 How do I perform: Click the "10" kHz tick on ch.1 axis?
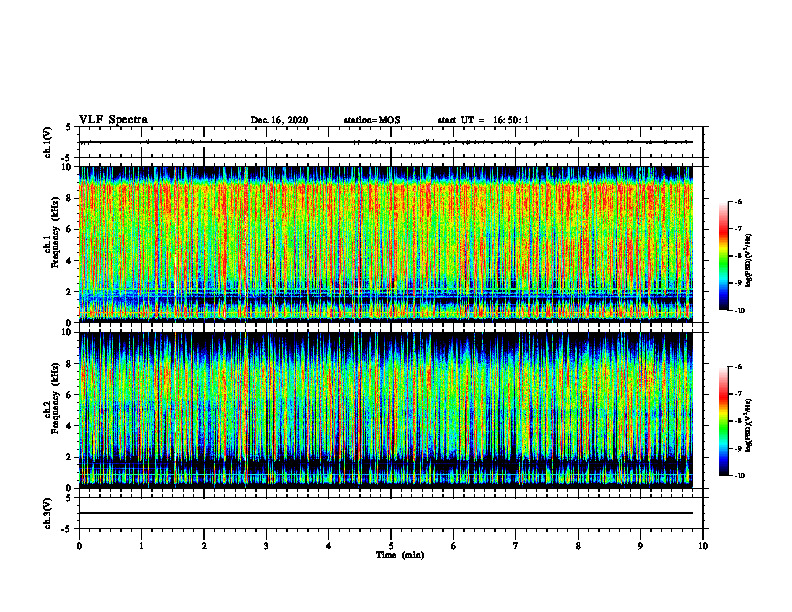[x=67, y=167]
